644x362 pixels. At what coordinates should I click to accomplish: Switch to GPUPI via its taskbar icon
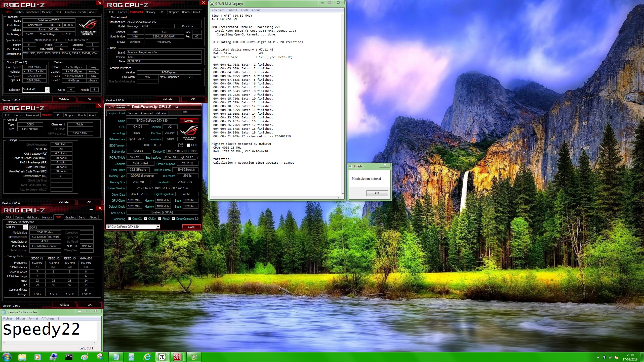[162, 357]
